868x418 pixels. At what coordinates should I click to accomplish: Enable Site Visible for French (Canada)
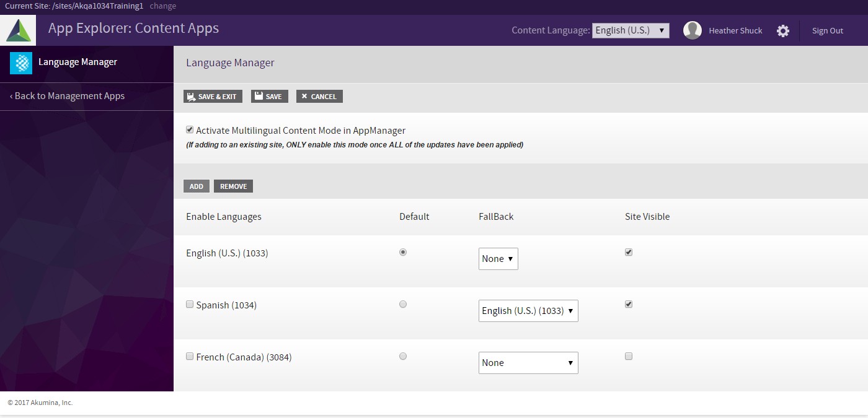click(629, 356)
